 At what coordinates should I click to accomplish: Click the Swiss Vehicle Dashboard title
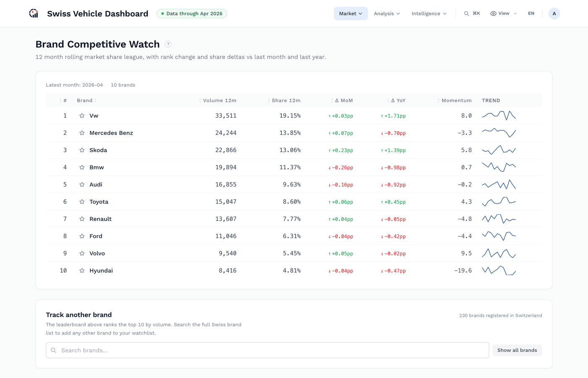click(97, 13)
